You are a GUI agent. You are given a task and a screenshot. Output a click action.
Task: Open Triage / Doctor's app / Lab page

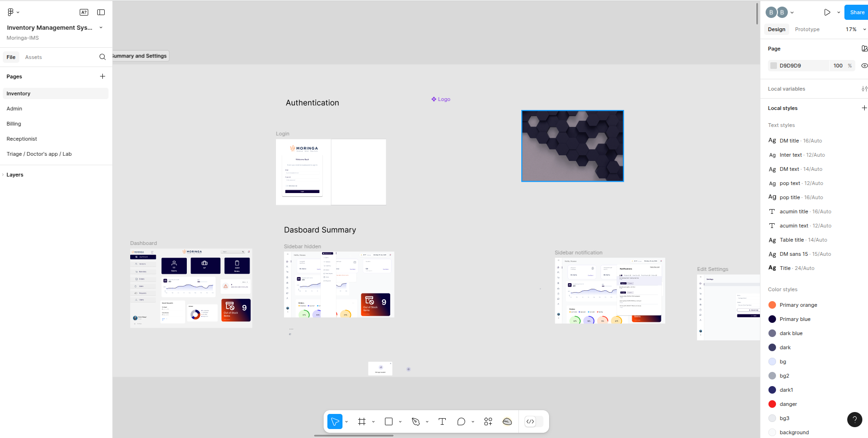(56, 154)
